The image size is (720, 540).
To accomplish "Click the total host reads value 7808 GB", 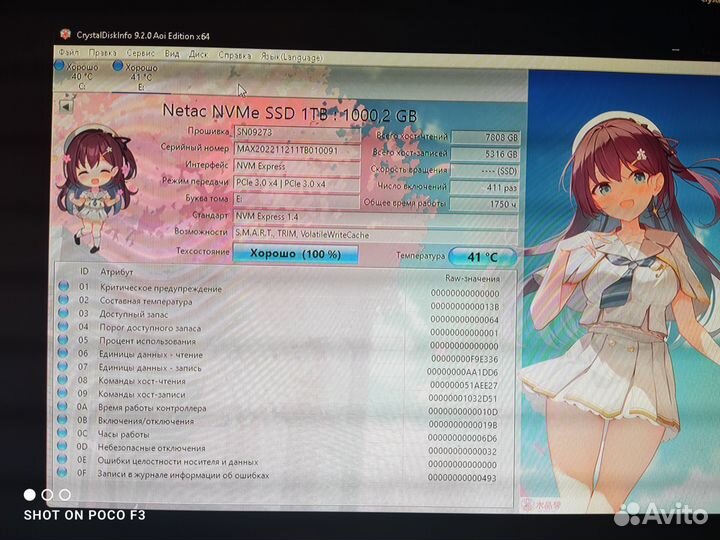I will coord(485,137).
